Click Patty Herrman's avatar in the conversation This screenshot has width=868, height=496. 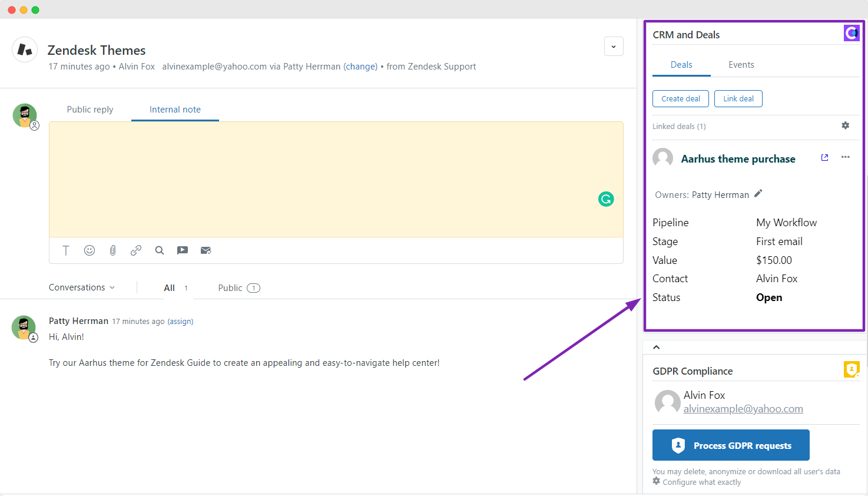24,327
